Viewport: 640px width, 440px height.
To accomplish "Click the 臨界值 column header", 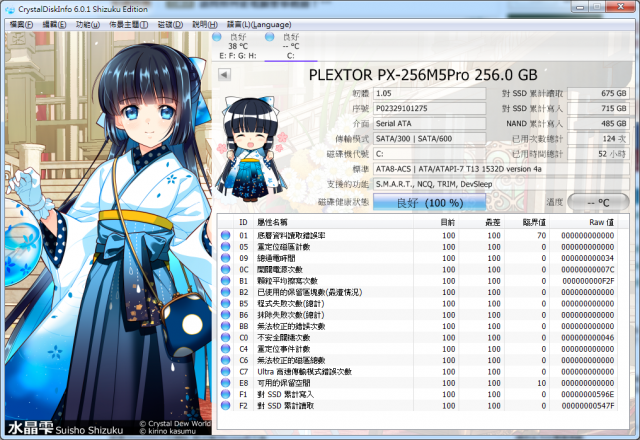I will point(527,222).
